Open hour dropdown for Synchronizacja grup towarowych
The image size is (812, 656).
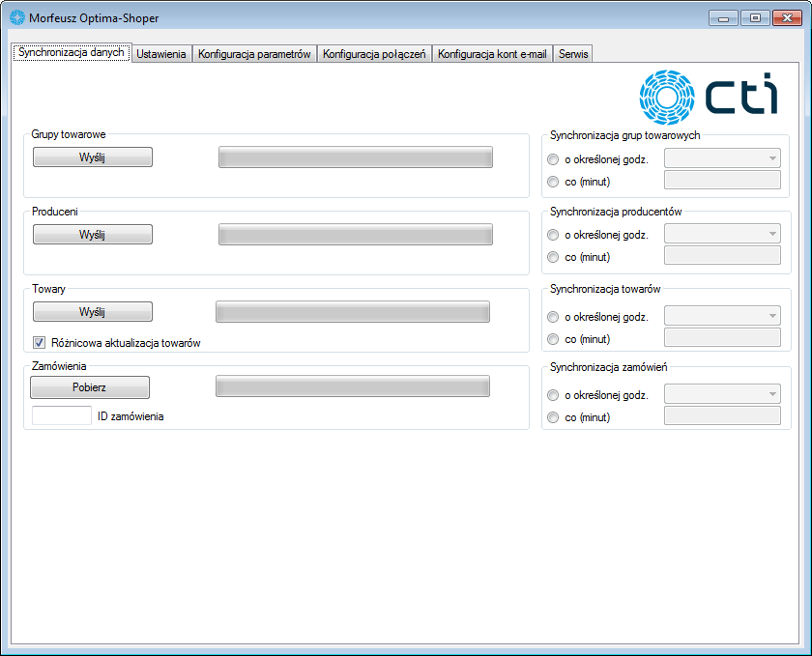click(x=722, y=157)
